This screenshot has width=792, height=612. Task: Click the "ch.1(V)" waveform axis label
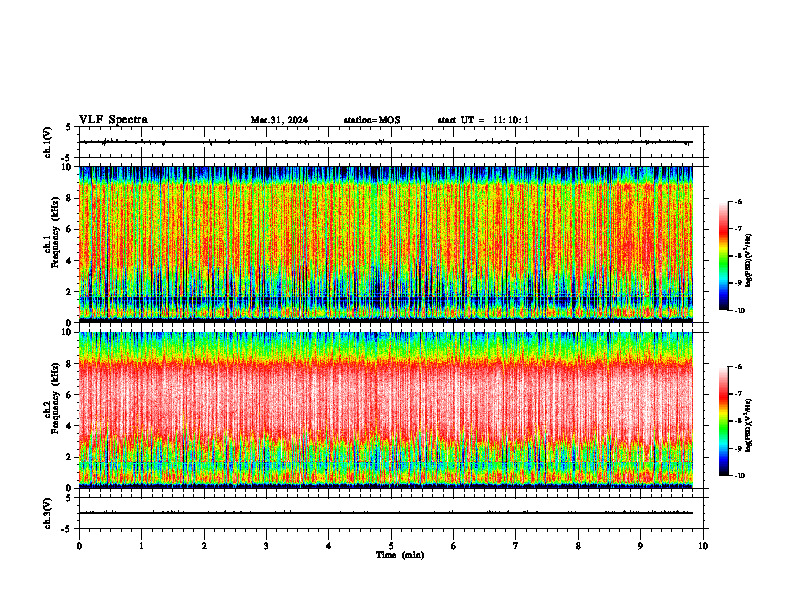(x=48, y=142)
